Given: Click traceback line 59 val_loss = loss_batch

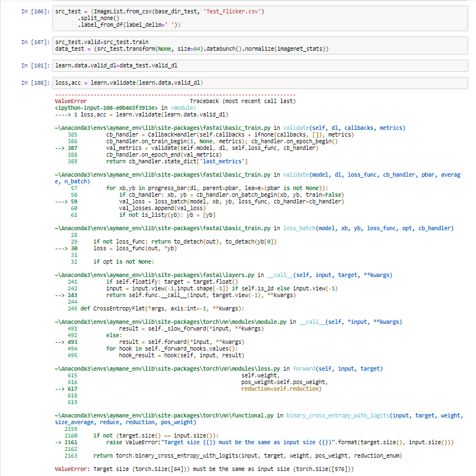Looking at the screenshot, I should pos(200,202).
